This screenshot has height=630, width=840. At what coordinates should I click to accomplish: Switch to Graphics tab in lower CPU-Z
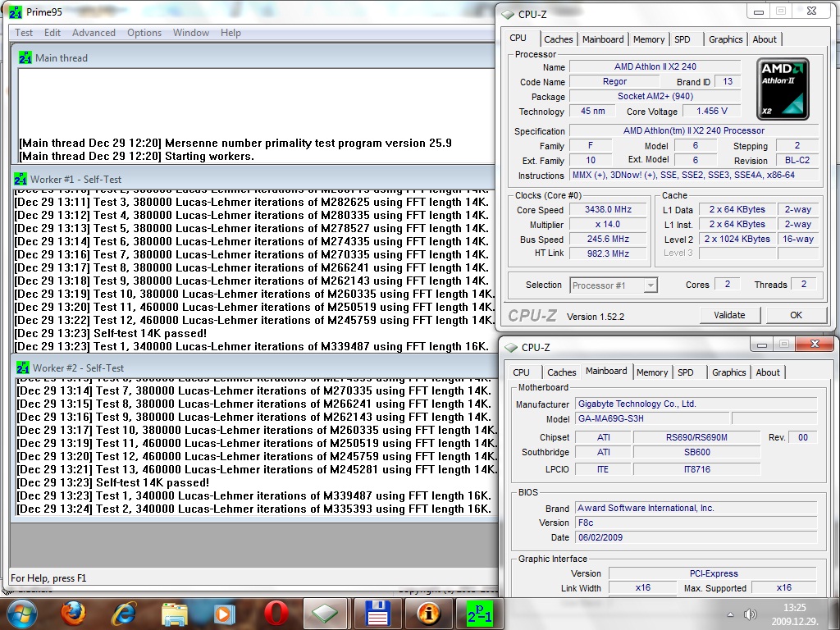point(728,372)
